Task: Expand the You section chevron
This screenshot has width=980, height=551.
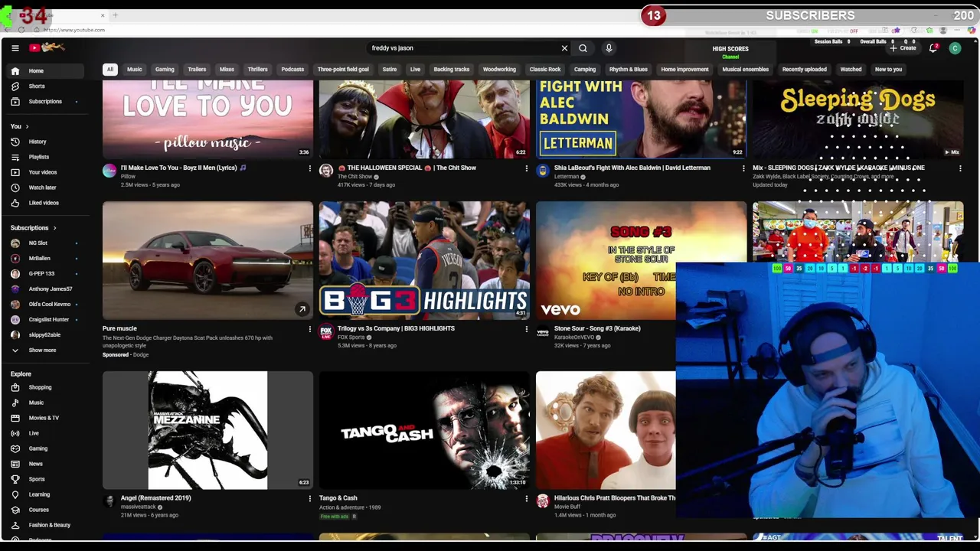Action: click(x=27, y=126)
